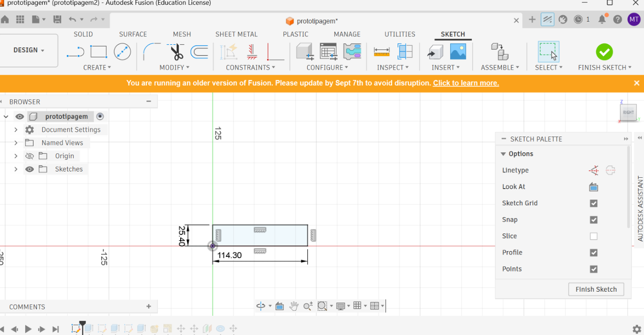Dismiss the orange update banner
Screen dimensions: 644x335
click(x=637, y=83)
